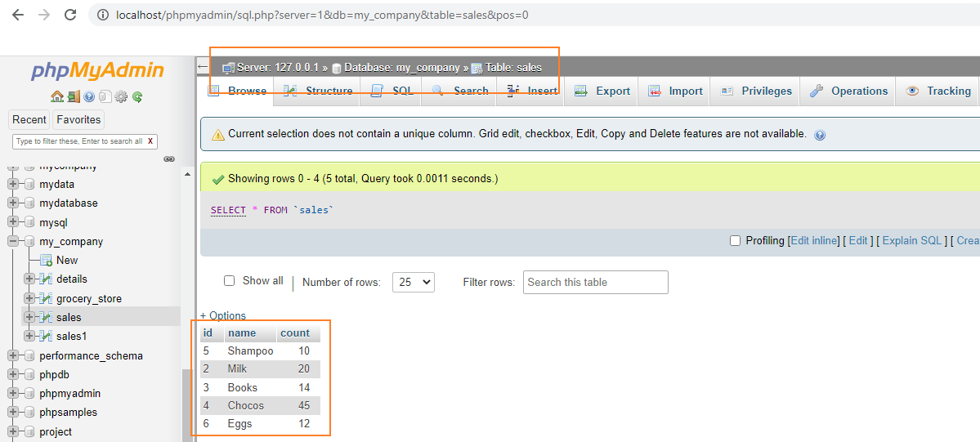Image resolution: width=980 pixels, height=442 pixels.
Task: Clear the navigation filter X
Action: 150,141
